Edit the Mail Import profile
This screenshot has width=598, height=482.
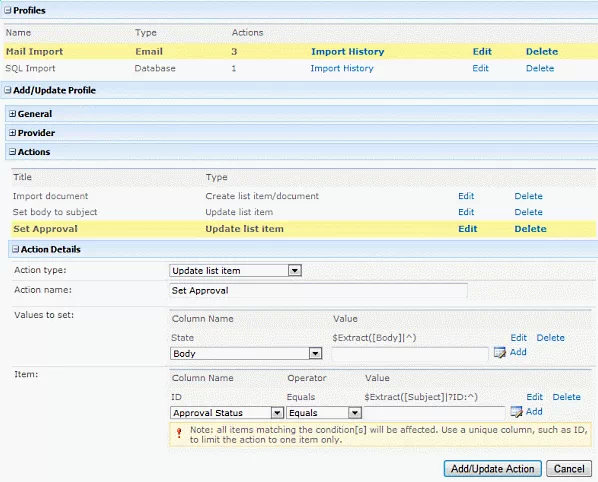coord(482,51)
